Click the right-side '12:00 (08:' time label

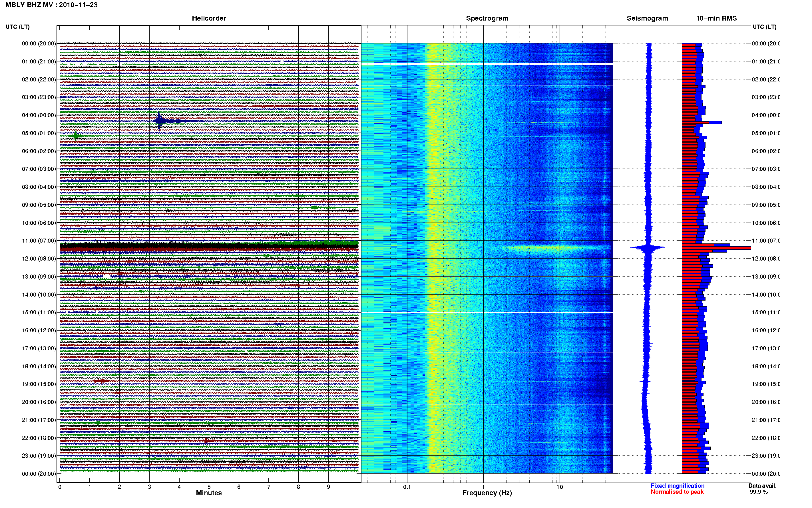coord(766,258)
